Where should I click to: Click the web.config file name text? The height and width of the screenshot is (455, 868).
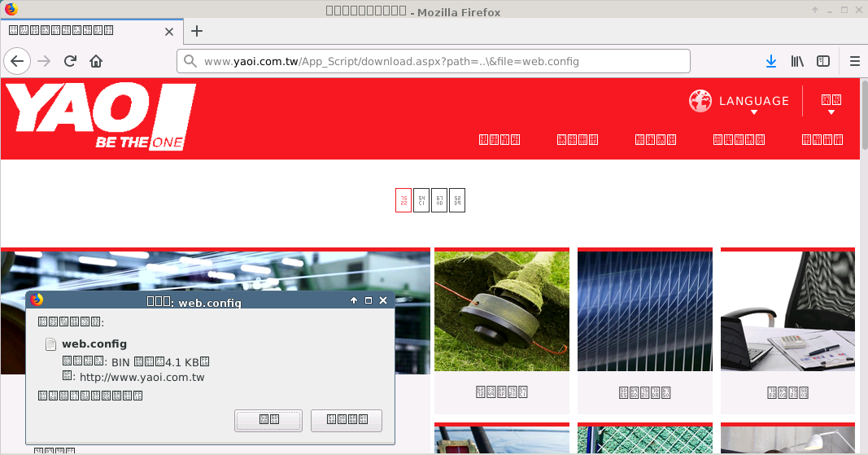point(94,343)
